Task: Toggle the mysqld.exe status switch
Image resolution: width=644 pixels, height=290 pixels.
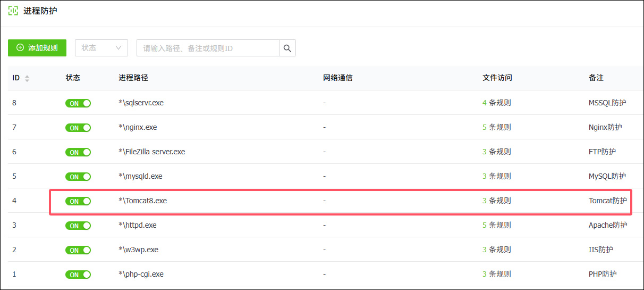Action: [x=78, y=177]
